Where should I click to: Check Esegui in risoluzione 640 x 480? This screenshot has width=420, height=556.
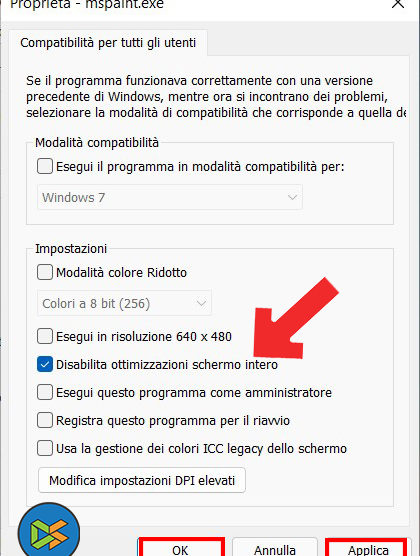45,336
